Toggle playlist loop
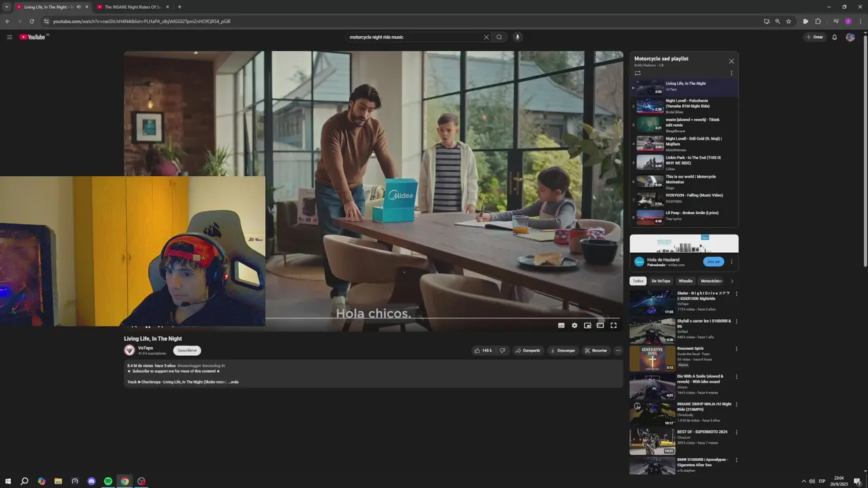 point(637,73)
